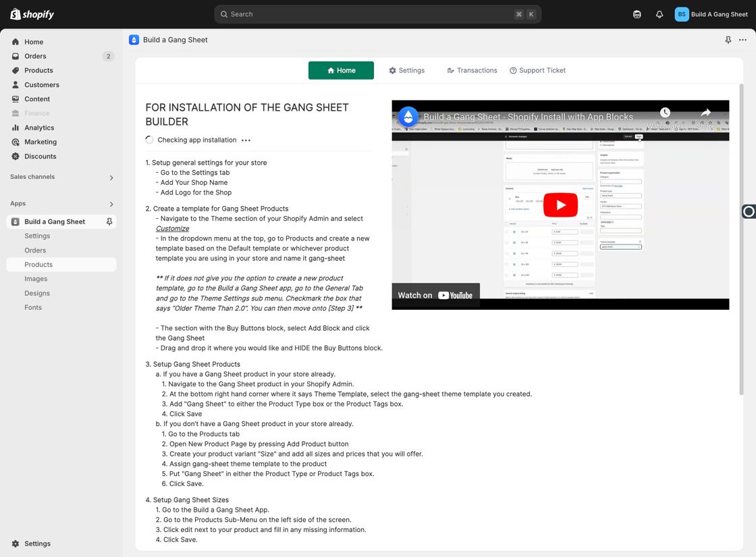This screenshot has width=756, height=557.
Task: Open the Transactions tab
Action: 472,70
